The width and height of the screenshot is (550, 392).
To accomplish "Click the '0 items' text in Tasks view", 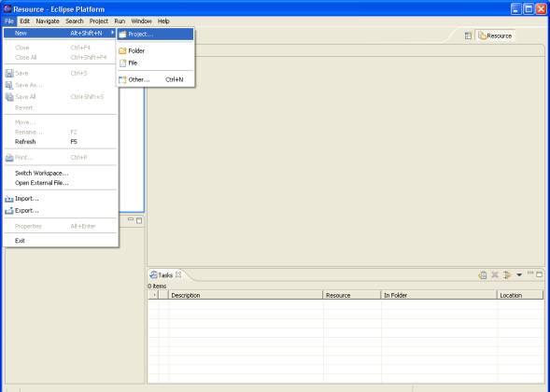I will point(157,287).
